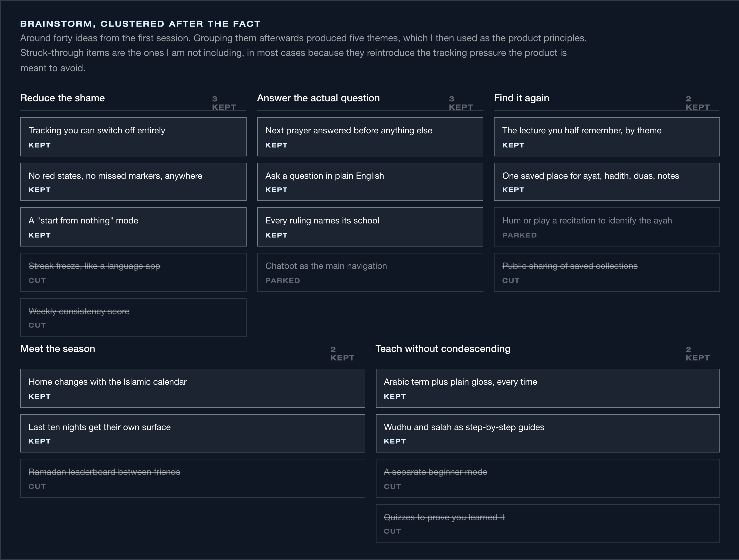Select the parked 'Chatbot as the main navigation' card

click(370, 273)
